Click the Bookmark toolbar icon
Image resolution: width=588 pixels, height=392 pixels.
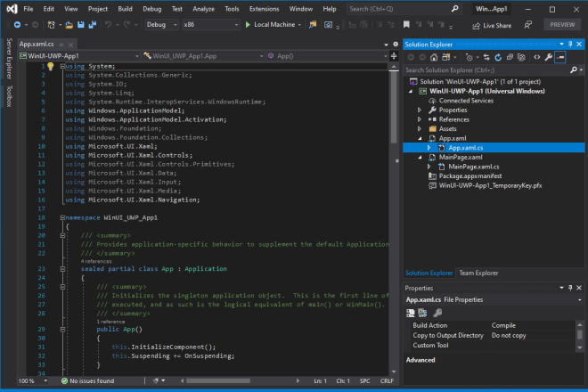click(x=406, y=25)
